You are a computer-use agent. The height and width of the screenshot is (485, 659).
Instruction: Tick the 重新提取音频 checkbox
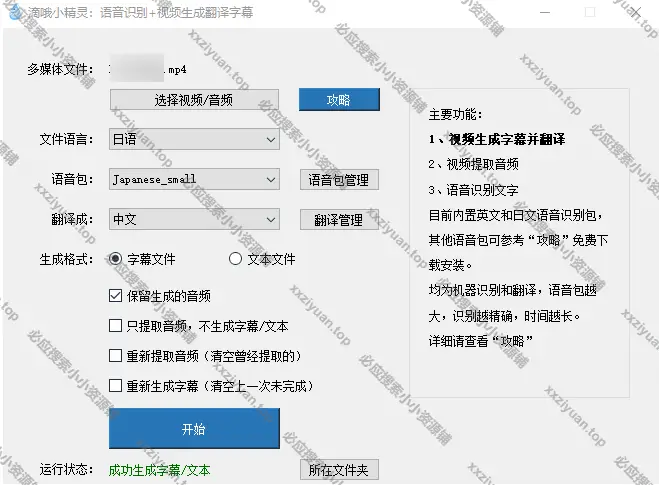point(116,356)
